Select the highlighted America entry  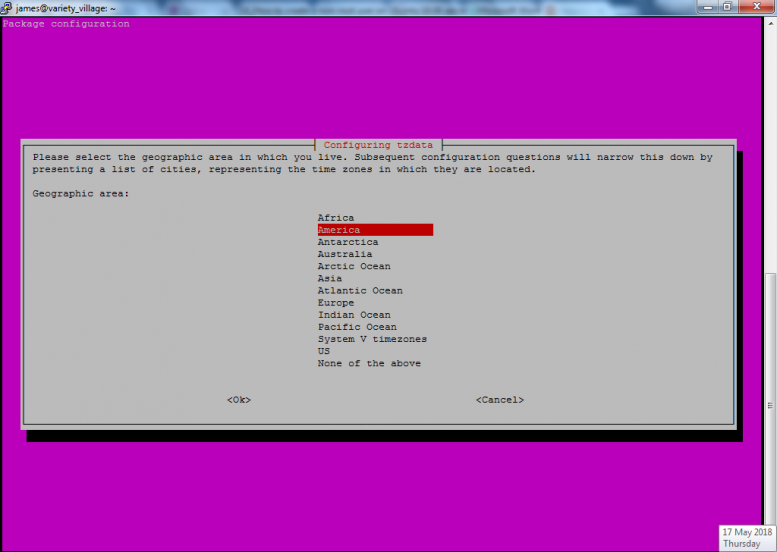coord(375,229)
